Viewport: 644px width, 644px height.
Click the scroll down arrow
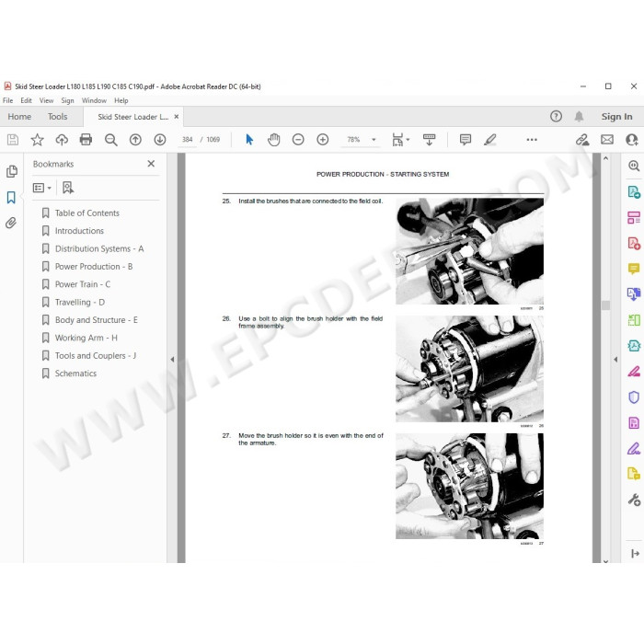point(605,560)
